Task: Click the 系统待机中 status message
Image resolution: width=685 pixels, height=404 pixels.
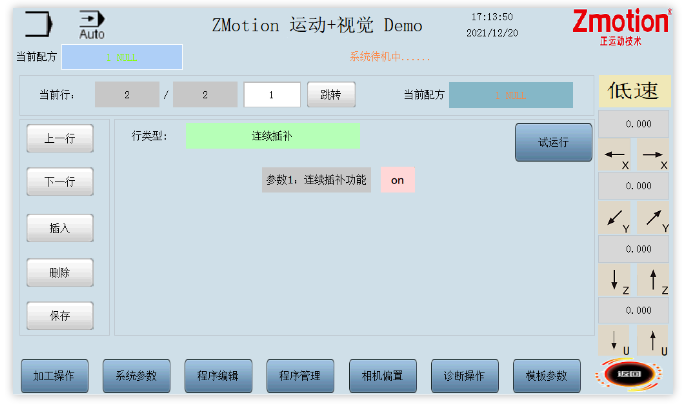Action: point(390,57)
